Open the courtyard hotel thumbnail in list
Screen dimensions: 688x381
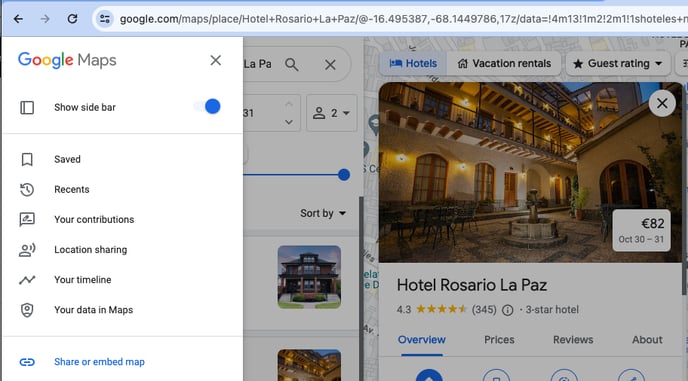(309, 365)
